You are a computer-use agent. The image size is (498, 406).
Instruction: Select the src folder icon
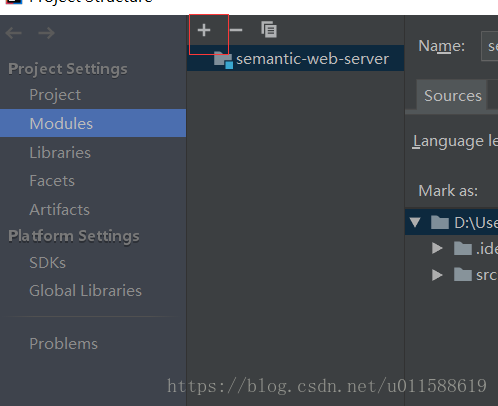point(463,275)
